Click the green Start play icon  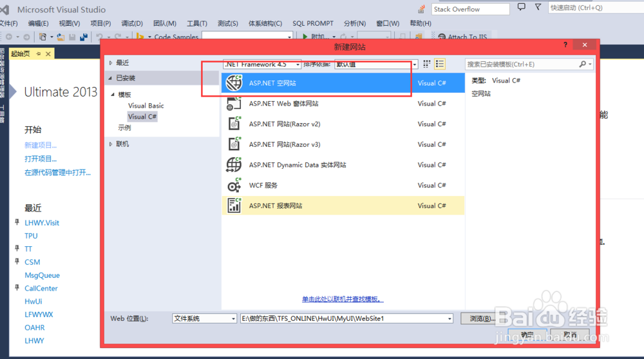(x=305, y=37)
